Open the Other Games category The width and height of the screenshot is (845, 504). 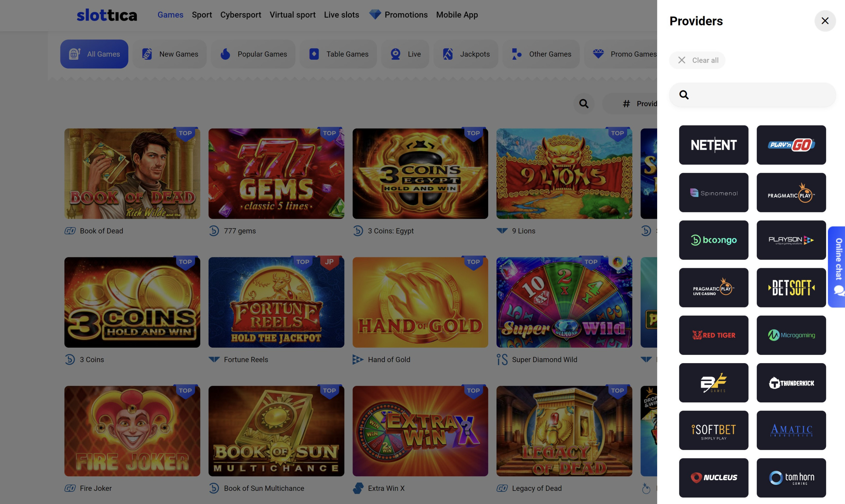click(x=541, y=54)
